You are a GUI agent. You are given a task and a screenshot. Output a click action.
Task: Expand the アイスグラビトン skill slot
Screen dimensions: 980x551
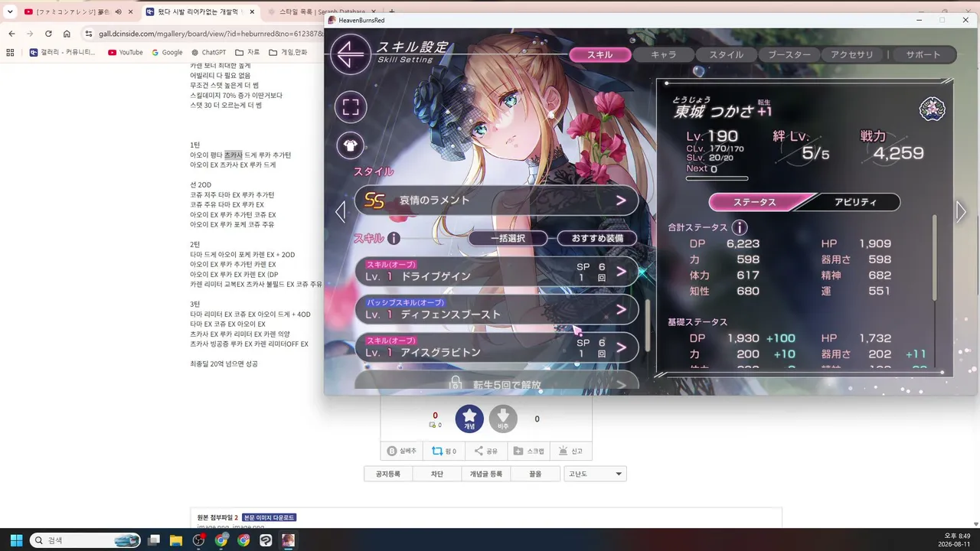[x=496, y=347]
